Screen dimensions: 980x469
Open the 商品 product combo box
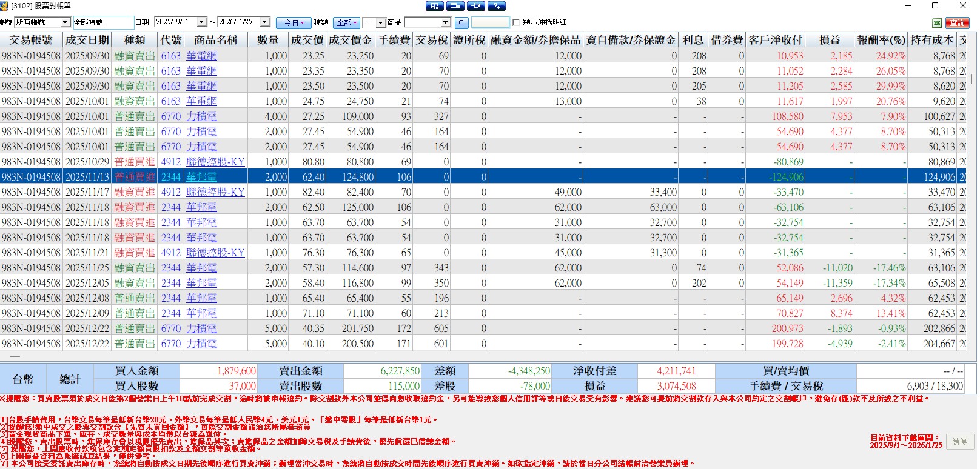[446, 22]
